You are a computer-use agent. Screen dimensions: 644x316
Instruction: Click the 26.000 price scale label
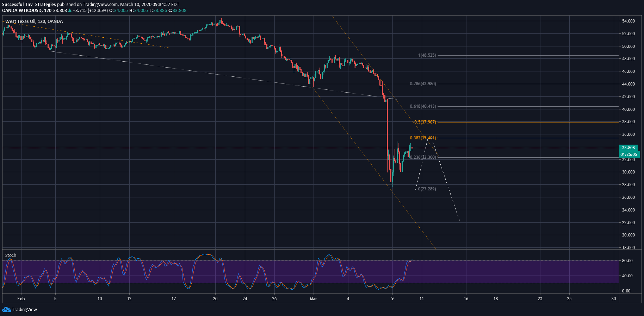click(628, 197)
